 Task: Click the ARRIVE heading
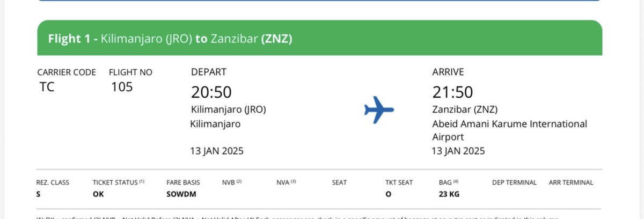tap(448, 72)
